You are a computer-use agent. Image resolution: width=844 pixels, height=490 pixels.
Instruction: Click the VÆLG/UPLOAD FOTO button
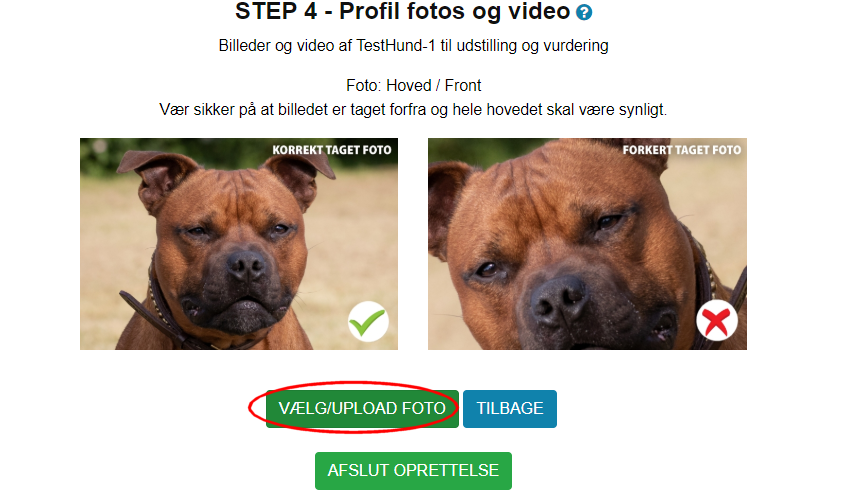pos(362,409)
